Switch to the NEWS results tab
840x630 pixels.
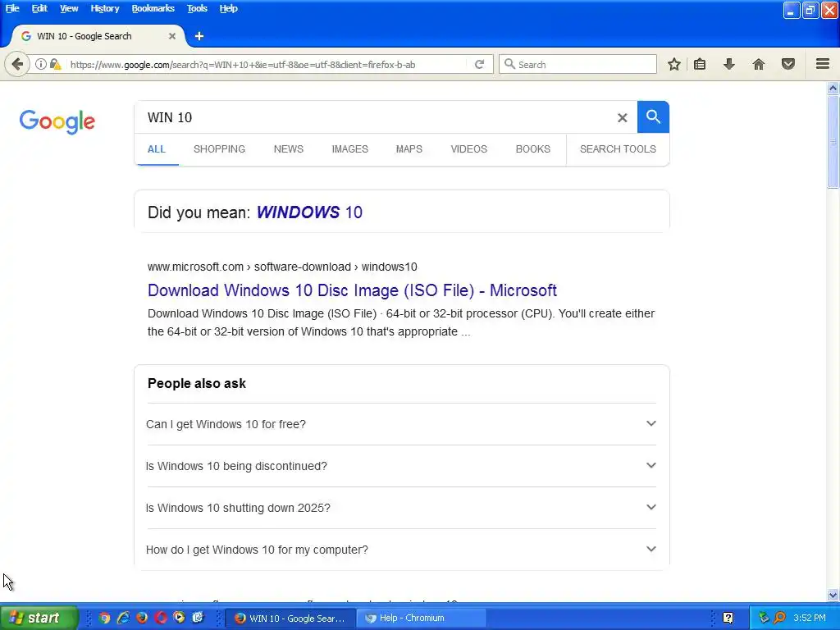(x=288, y=149)
